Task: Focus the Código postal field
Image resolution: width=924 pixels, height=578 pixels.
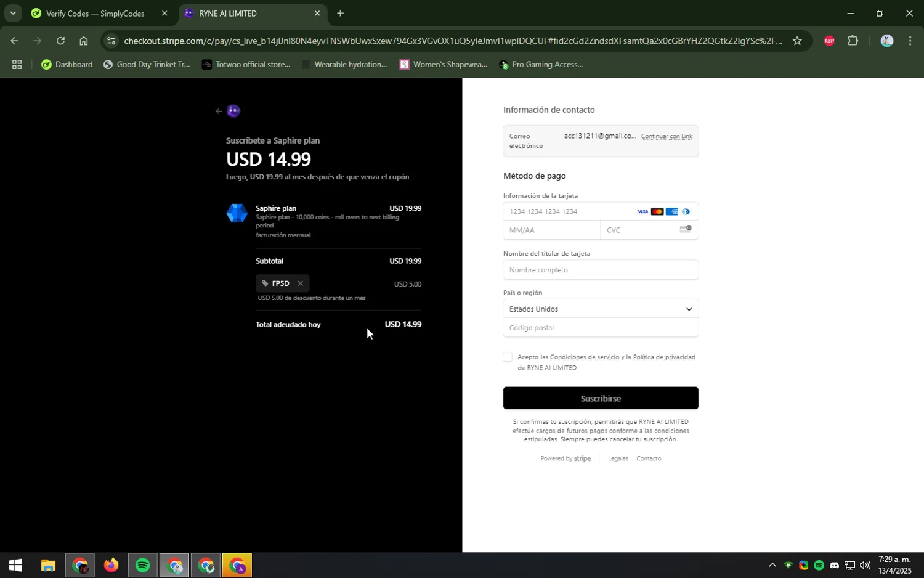Action: pyautogui.click(x=601, y=328)
